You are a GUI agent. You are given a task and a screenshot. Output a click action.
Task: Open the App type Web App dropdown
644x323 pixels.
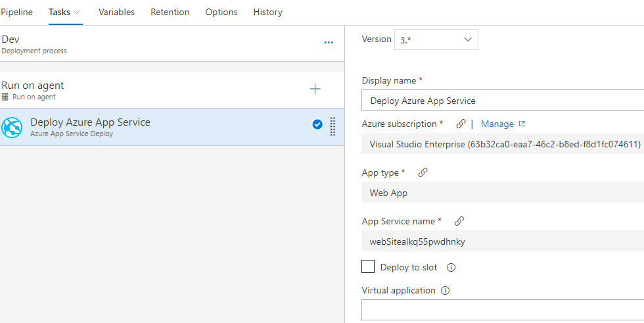click(x=503, y=193)
